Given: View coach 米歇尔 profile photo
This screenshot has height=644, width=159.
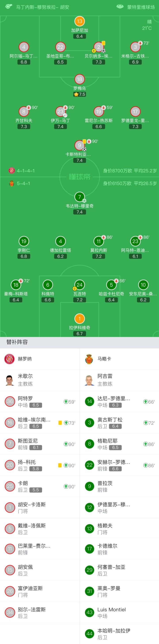Looking at the screenshot, I should (9, 380).
